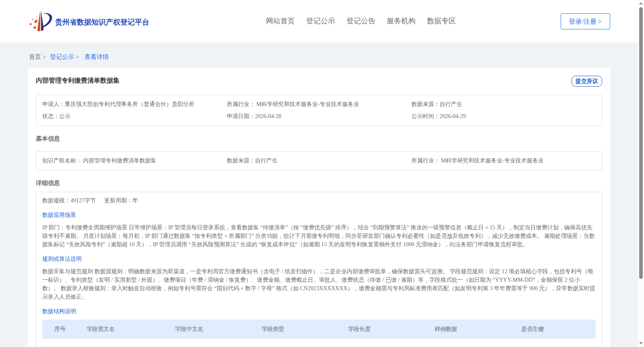Click the 规则或算法说明 heading

(62, 259)
